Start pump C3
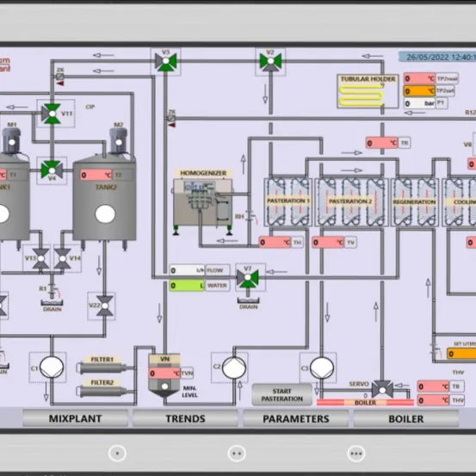Image resolution: width=476 pixels, height=476 pixels. pyautogui.click(x=322, y=368)
